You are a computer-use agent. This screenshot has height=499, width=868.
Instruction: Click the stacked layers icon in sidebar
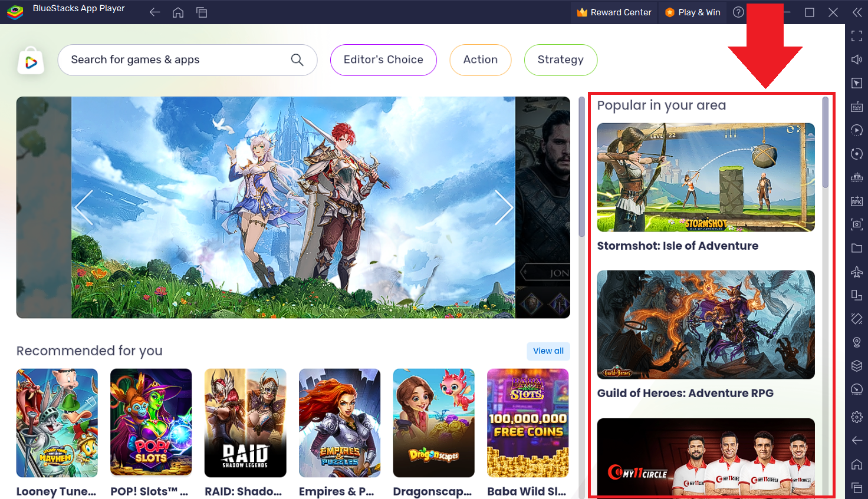click(x=857, y=366)
